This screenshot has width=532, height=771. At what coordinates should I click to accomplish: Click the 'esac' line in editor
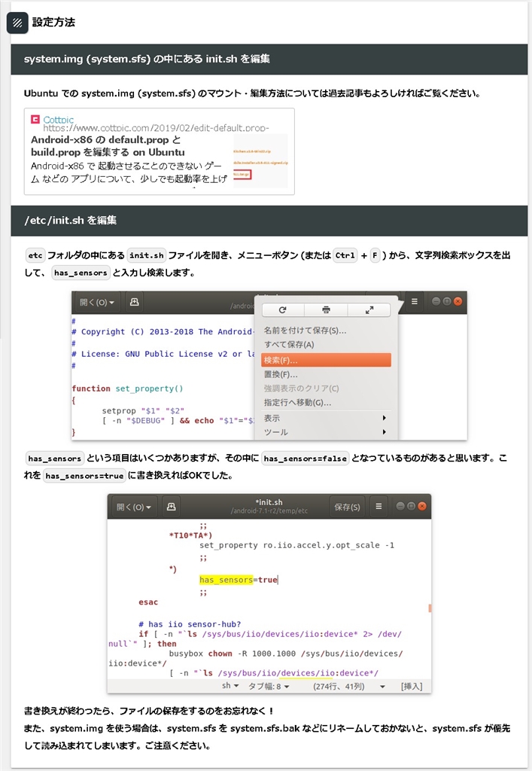147,602
